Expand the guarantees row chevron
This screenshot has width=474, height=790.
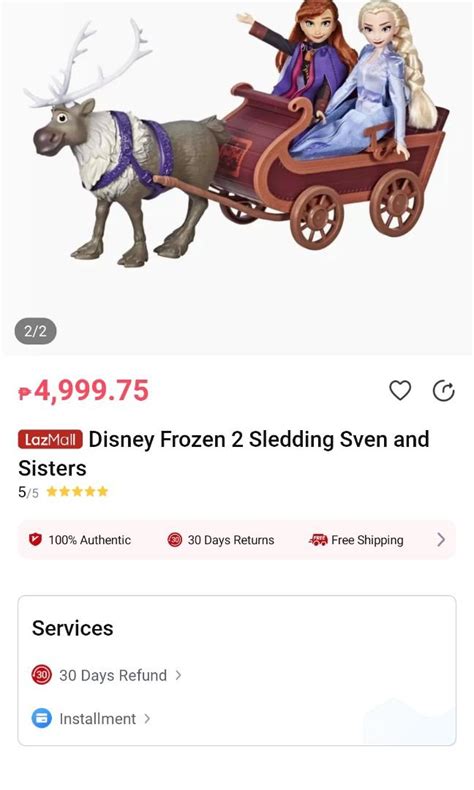pyautogui.click(x=441, y=540)
